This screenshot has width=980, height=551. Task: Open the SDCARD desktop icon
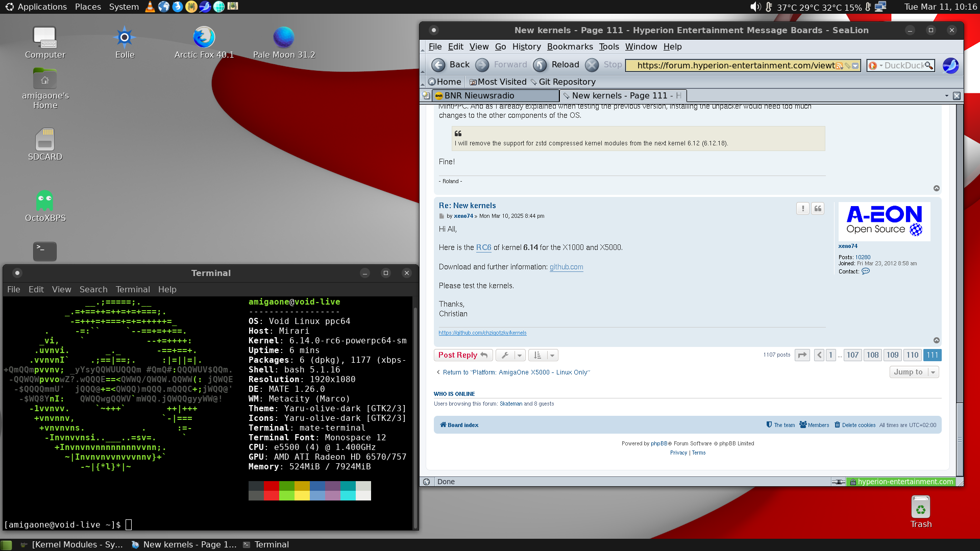point(45,145)
